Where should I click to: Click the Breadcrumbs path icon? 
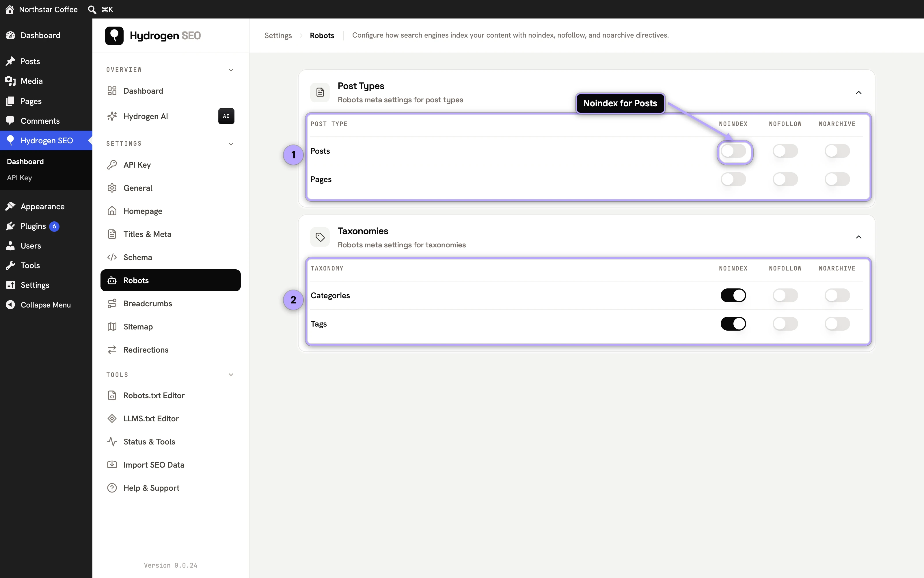click(x=112, y=303)
